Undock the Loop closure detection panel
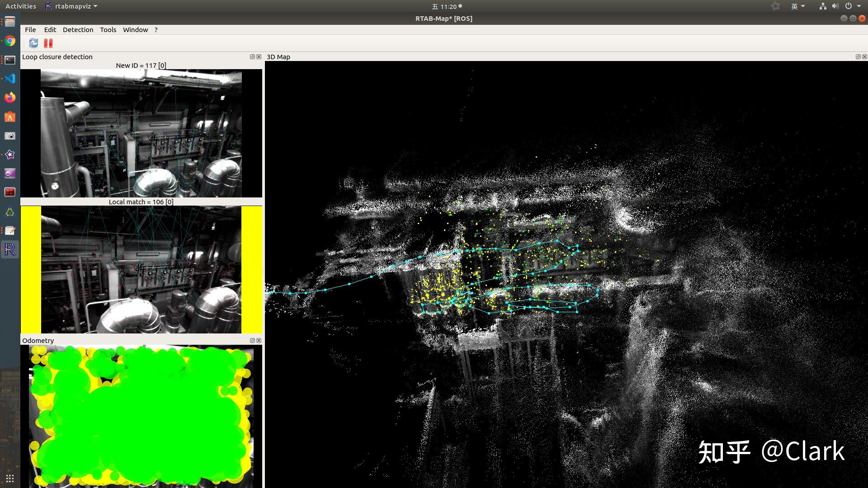868x488 pixels. [x=252, y=56]
